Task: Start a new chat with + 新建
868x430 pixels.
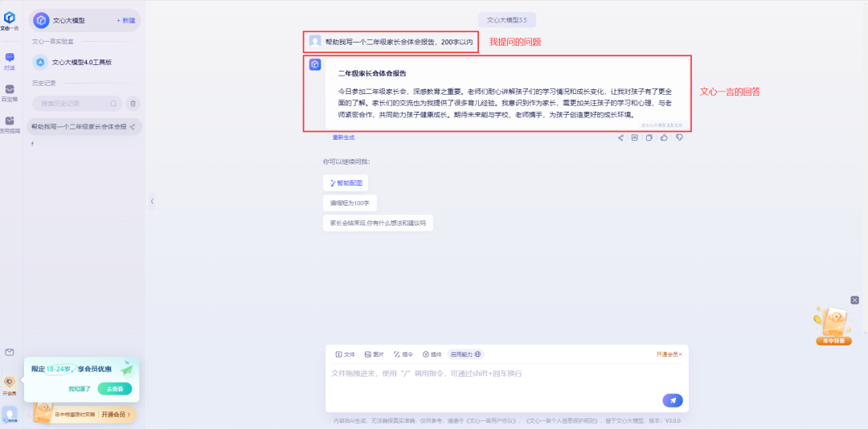Action: pyautogui.click(x=125, y=20)
